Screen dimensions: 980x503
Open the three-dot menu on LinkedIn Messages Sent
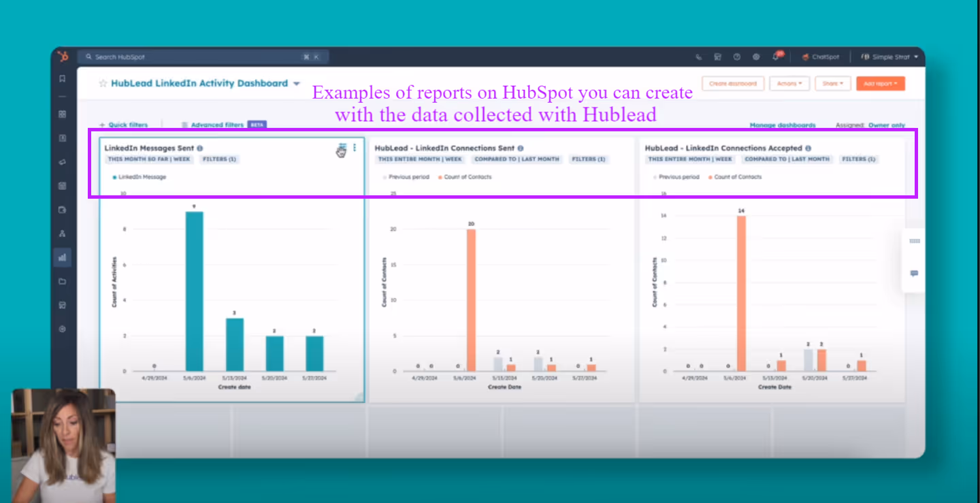[355, 147]
